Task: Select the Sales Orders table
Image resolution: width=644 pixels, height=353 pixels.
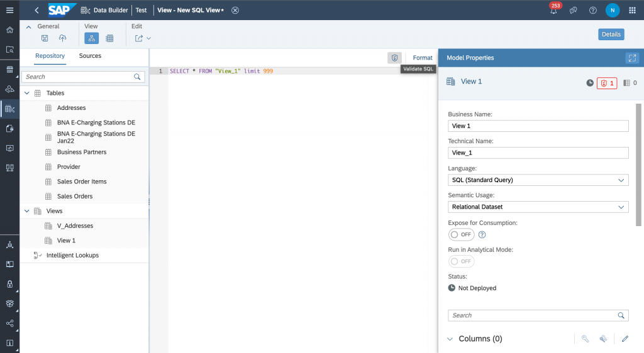Action: point(85,197)
